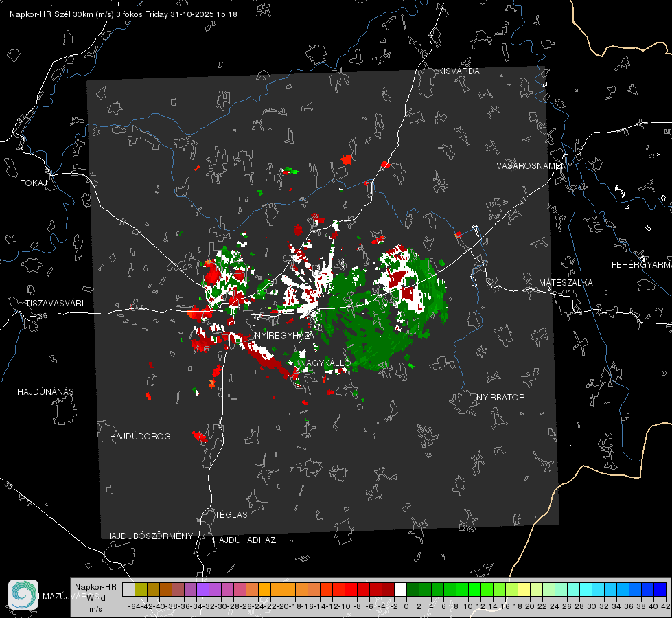Select the light gray swatch at legend start
Screen dimensions: 672x618
128,589
